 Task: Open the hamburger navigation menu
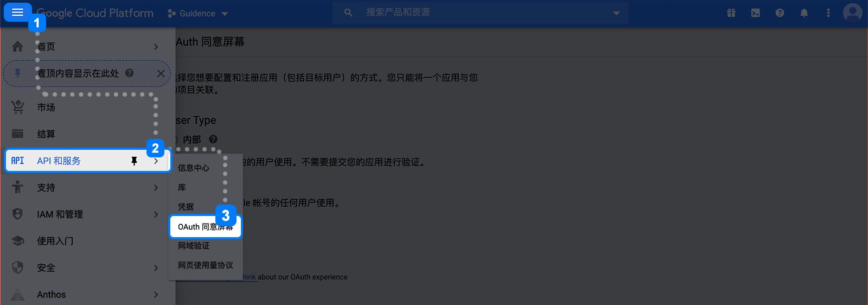(17, 12)
